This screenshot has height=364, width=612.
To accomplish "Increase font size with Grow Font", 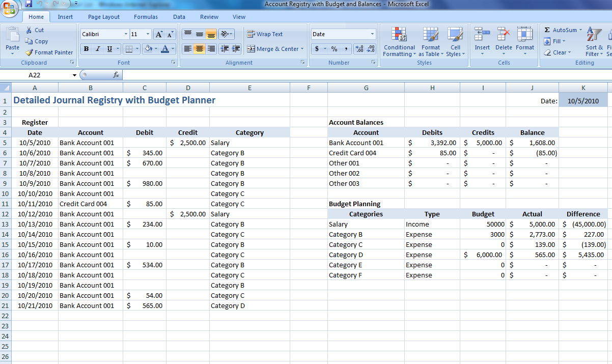I will (159, 34).
